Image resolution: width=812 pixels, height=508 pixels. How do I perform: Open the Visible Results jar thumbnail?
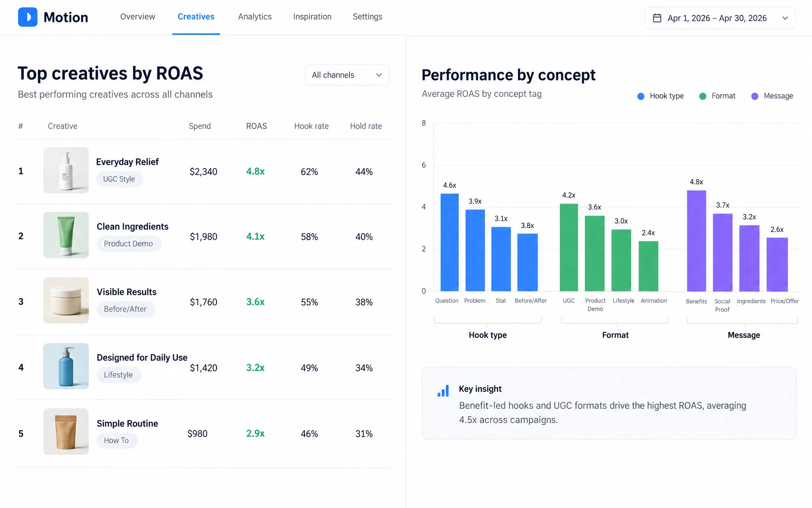[x=66, y=300]
